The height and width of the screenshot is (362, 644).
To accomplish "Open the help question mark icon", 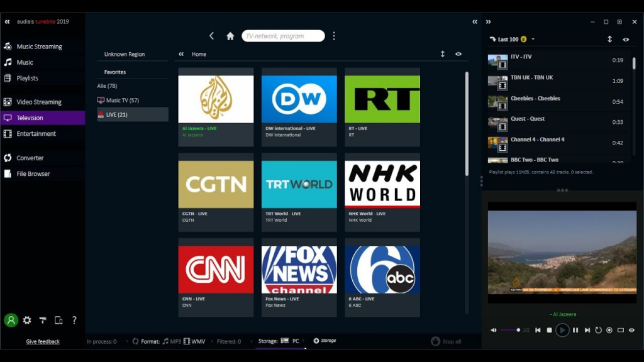I will [74, 320].
